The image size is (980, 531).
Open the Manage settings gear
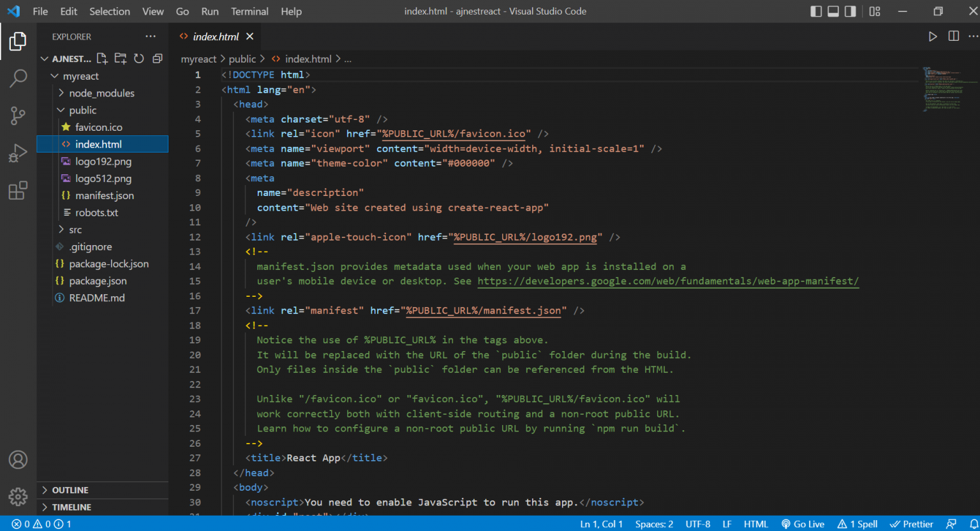point(18,496)
